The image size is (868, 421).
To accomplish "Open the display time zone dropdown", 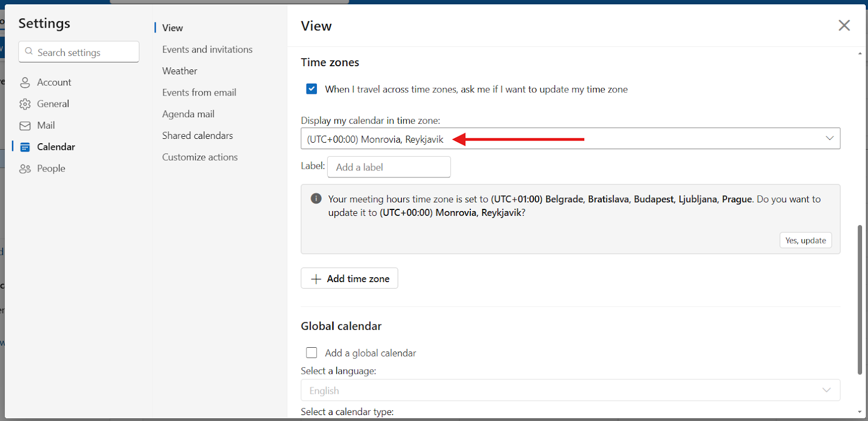I will [570, 138].
